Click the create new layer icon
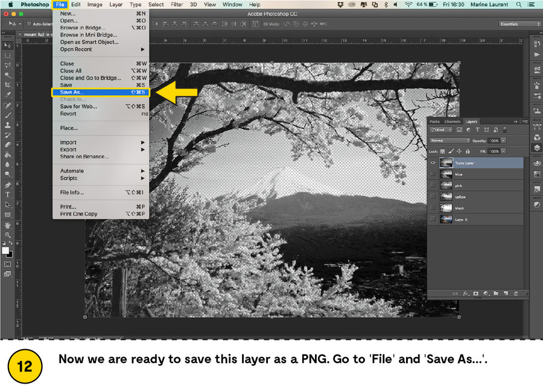Image resolution: width=543 pixels, height=392 pixels. tap(506, 293)
